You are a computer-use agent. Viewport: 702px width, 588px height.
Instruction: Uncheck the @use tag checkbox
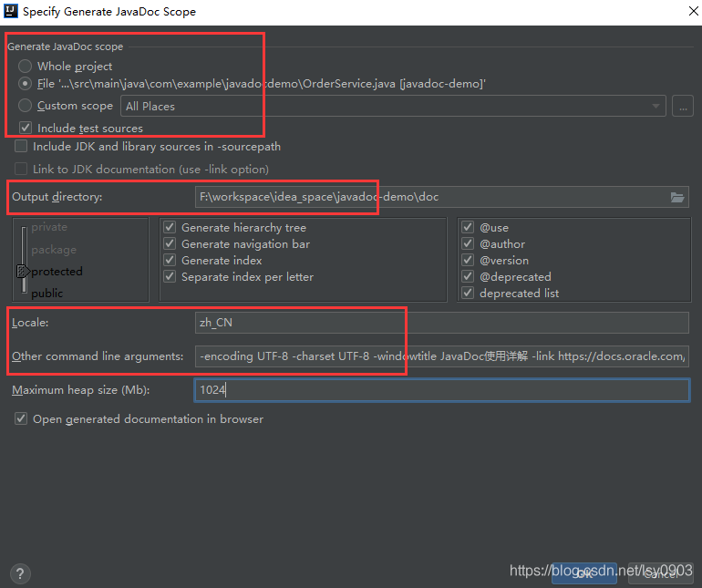click(x=468, y=227)
